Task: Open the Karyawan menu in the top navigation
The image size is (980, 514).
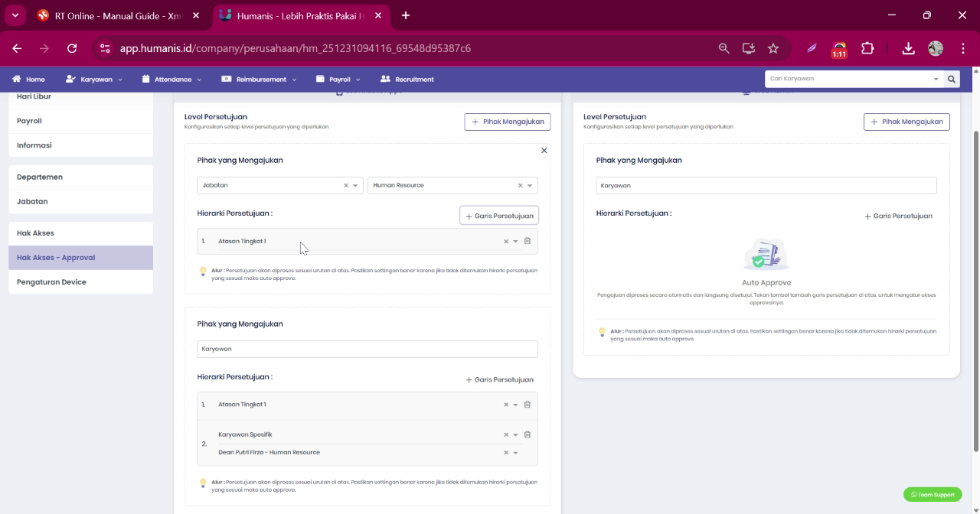Action: pos(94,79)
